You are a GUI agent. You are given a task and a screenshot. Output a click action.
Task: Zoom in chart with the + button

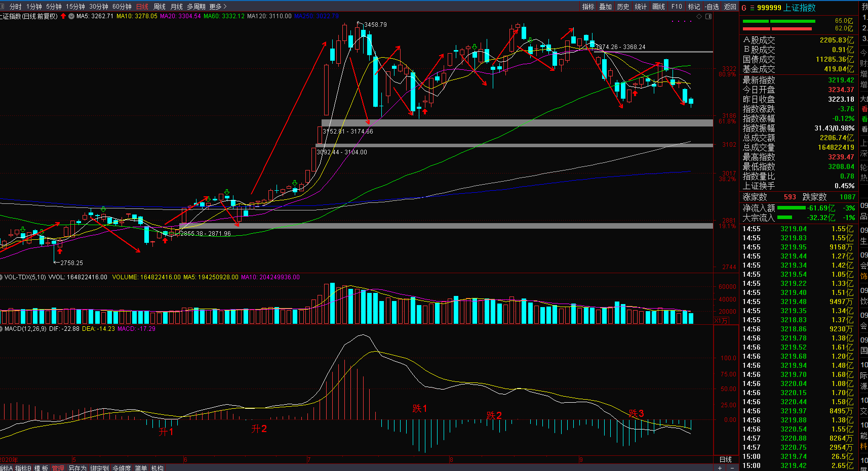[x=720, y=468]
